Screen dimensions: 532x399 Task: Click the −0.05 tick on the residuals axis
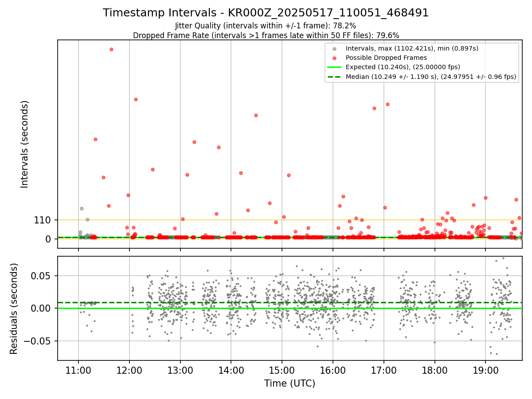point(39,341)
